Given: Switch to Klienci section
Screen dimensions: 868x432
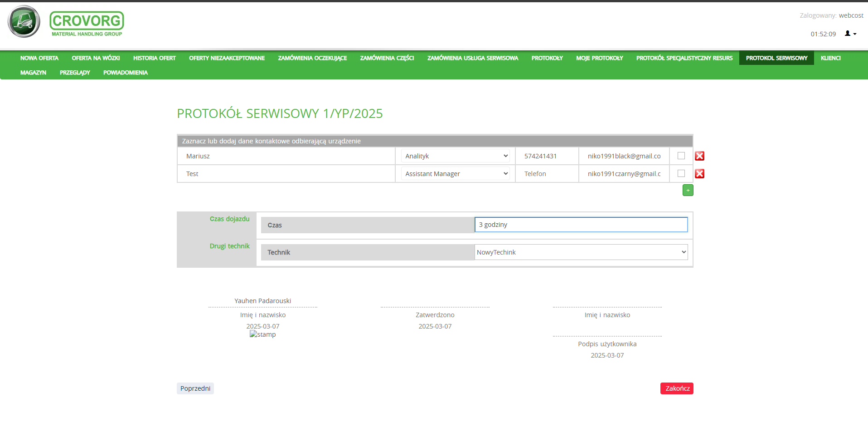Looking at the screenshot, I should click(830, 58).
